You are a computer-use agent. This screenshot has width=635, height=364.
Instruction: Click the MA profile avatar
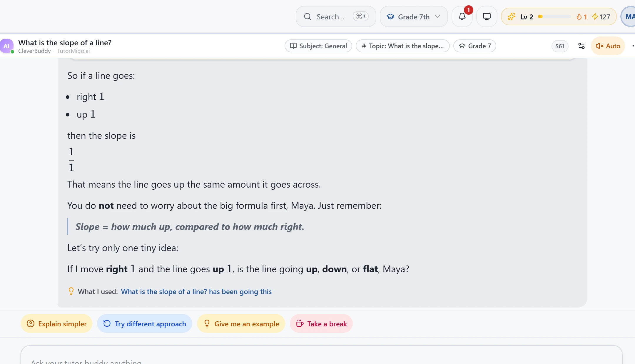(x=629, y=17)
